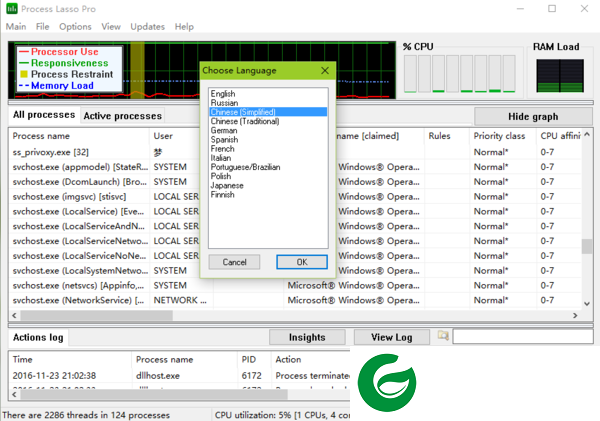The height and width of the screenshot is (421, 600).
Task: Sort by the User column header
Action: tap(174, 136)
